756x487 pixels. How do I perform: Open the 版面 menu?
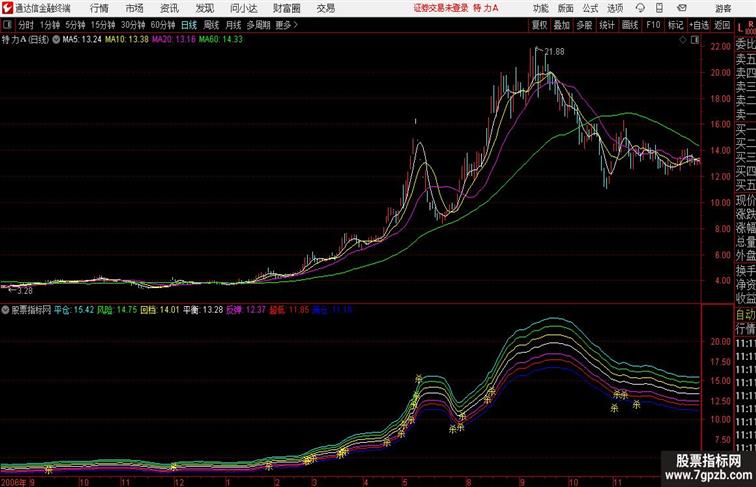pyautogui.click(x=566, y=8)
